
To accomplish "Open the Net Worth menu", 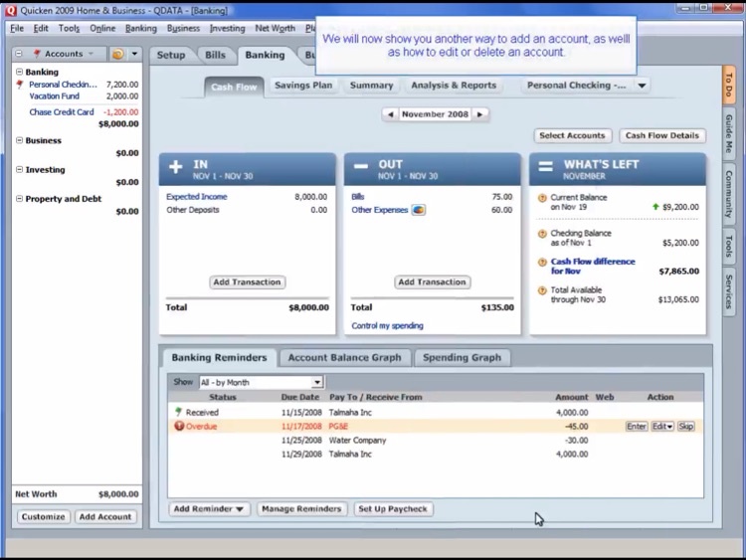I will coord(275,29).
